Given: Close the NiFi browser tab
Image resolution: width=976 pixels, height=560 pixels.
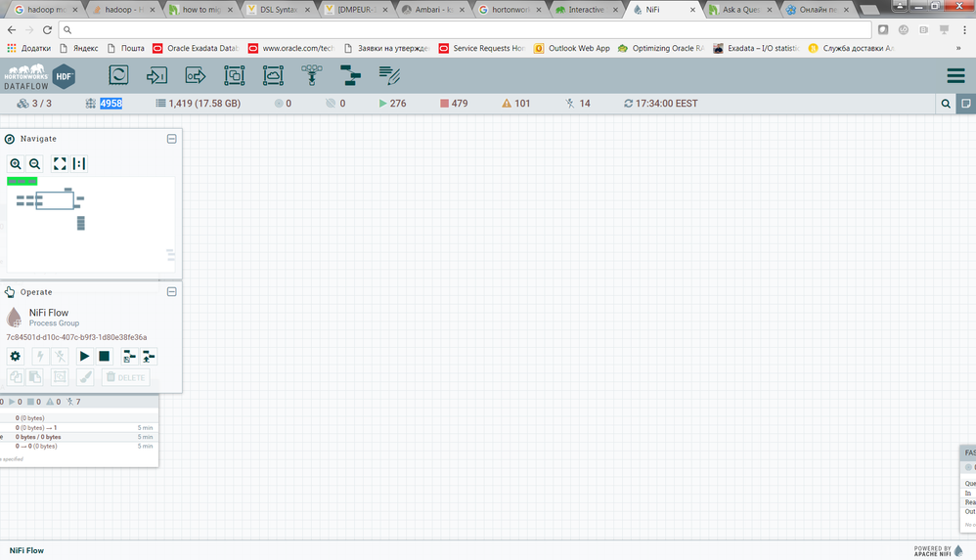Looking at the screenshot, I should 692,10.
